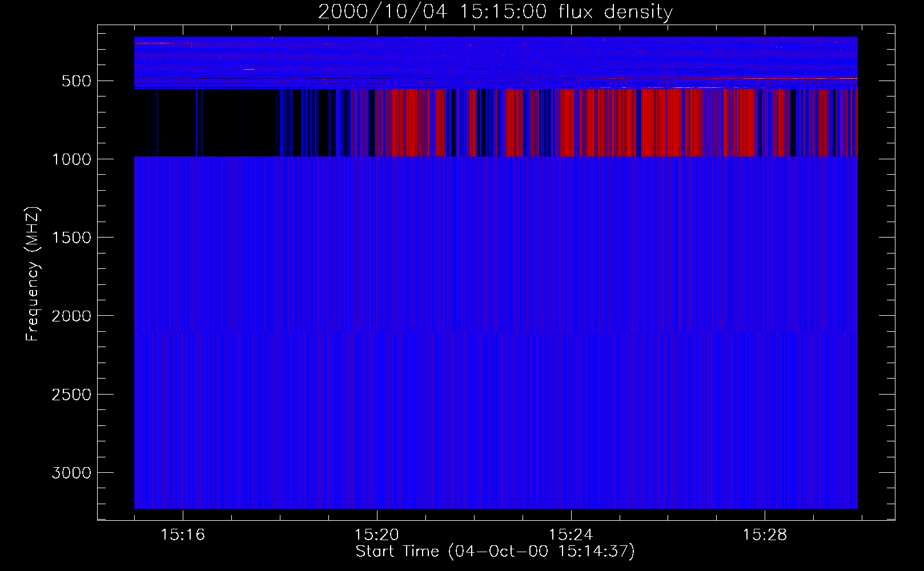This screenshot has width=924, height=571.
Task: Select the 15:28 time tick label
Action: pos(765,534)
